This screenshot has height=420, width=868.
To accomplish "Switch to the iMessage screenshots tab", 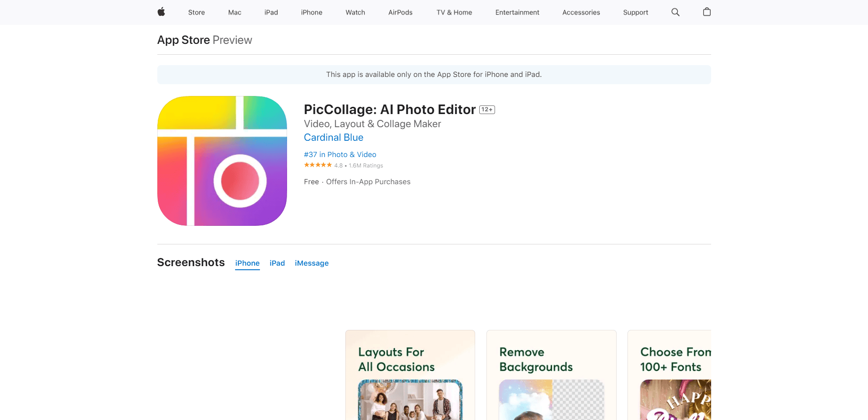I will click(x=312, y=263).
